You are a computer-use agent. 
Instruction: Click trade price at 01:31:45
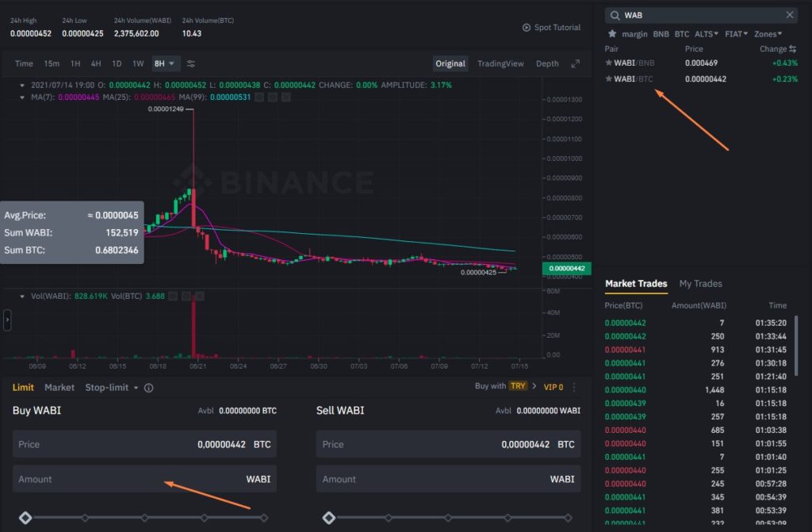tap(625, 350)
